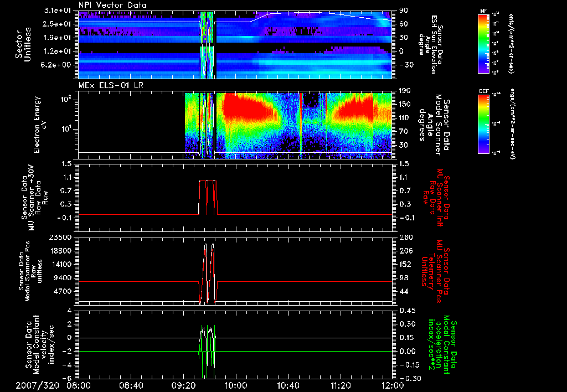567x392 pixels.
Task: Click the DEF energy-flux color bar
Action: click(x=484, y=124)
